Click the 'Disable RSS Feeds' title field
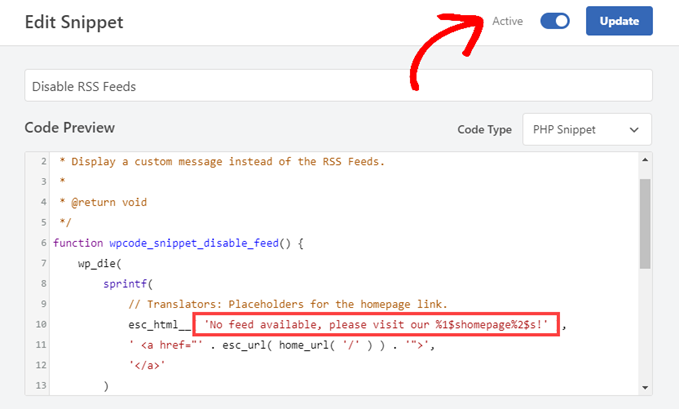The width and height of the screenshot is (679, 409). point(338,86)
